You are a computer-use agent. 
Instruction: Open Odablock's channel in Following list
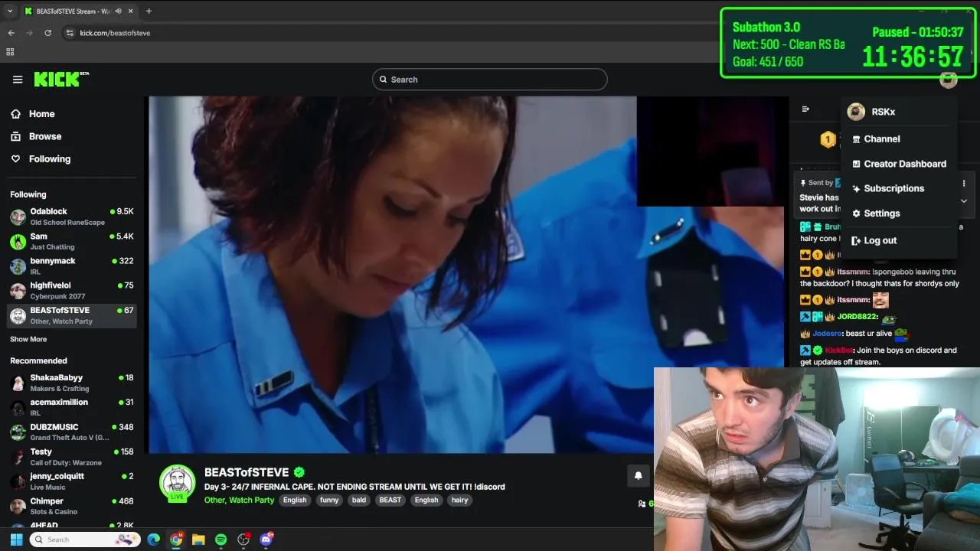click(x=72, y=217)
